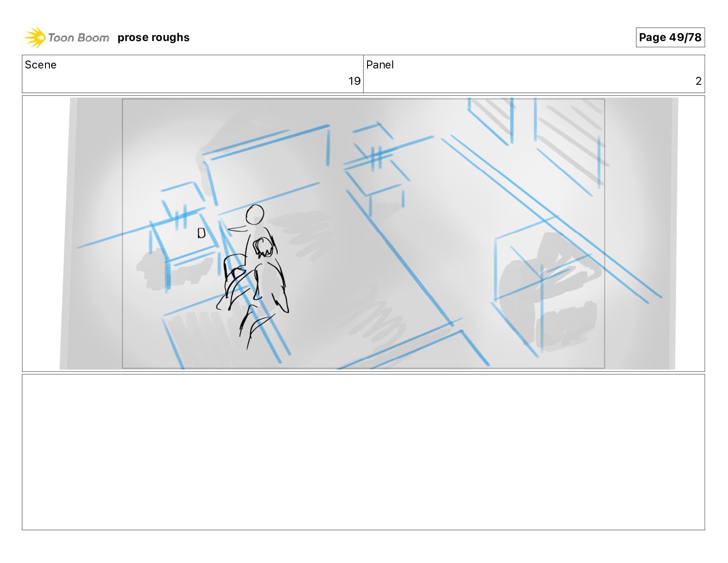Image resolution: width=728 pixels, height=563 pixels.
Task: Click the scene number 19
Action: 354,81
